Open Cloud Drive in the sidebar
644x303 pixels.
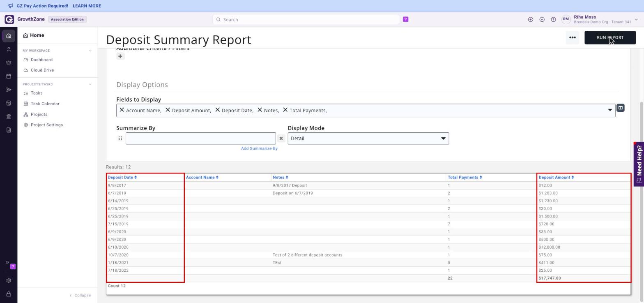tap(42, 70)
